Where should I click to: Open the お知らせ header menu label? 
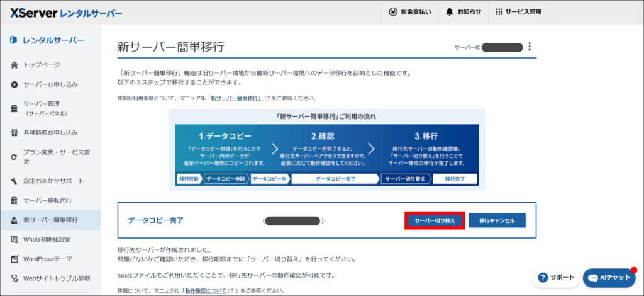click(x=469, y=12)
